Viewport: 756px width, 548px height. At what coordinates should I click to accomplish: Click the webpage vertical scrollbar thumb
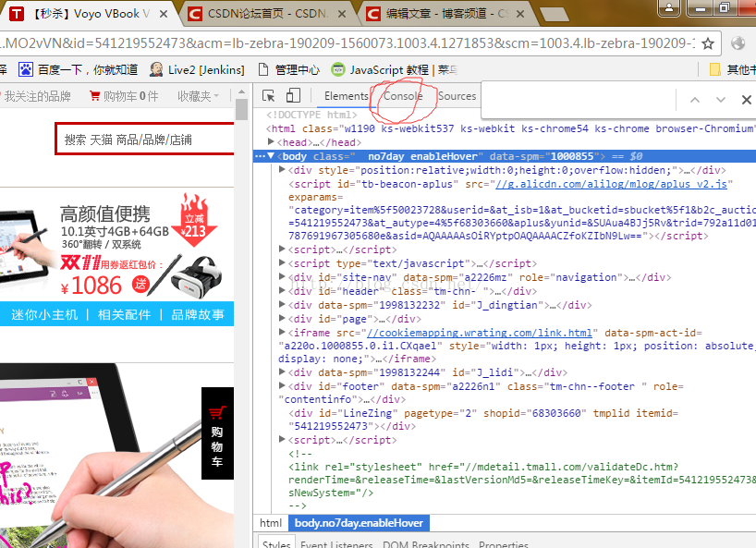241,110
